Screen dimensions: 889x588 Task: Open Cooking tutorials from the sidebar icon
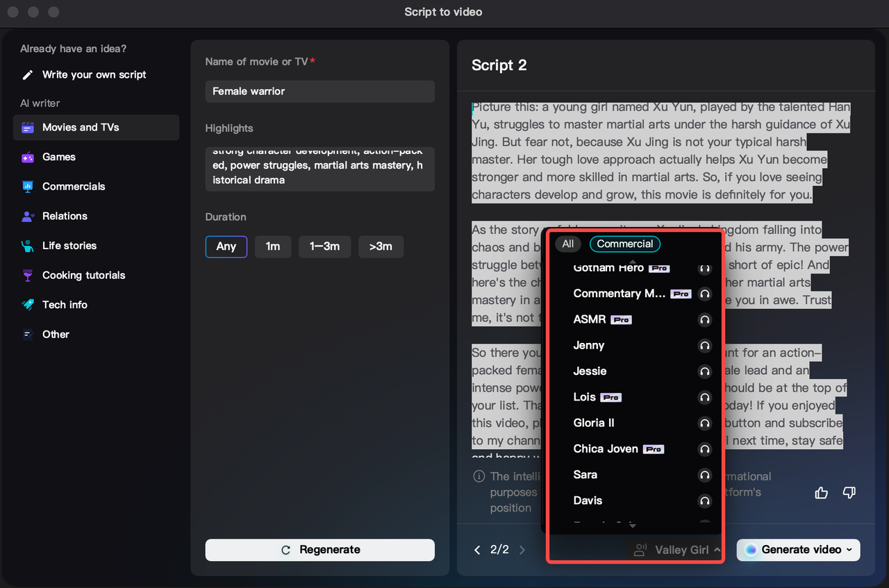click(28, 275)
